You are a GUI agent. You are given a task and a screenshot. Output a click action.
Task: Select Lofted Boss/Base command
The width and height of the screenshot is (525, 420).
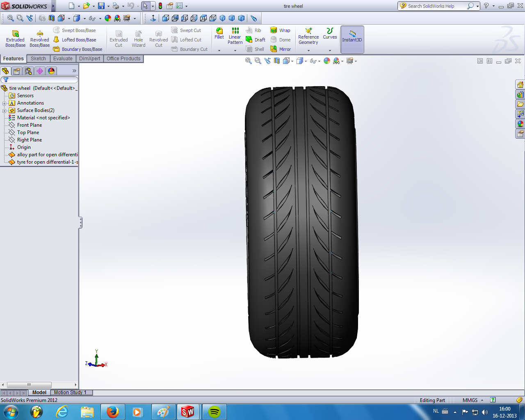(75, 40)
